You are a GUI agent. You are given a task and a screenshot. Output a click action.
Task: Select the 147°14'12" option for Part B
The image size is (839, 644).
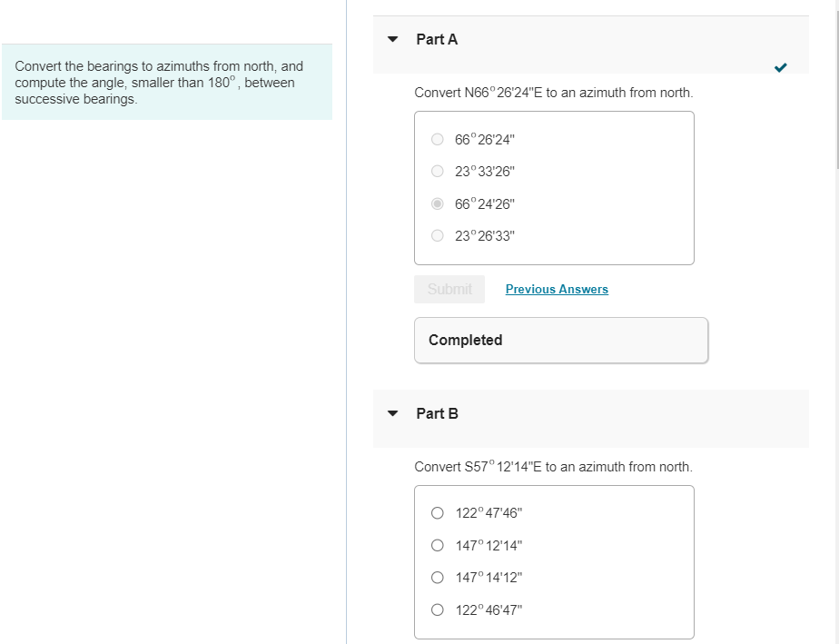(437, 577)
